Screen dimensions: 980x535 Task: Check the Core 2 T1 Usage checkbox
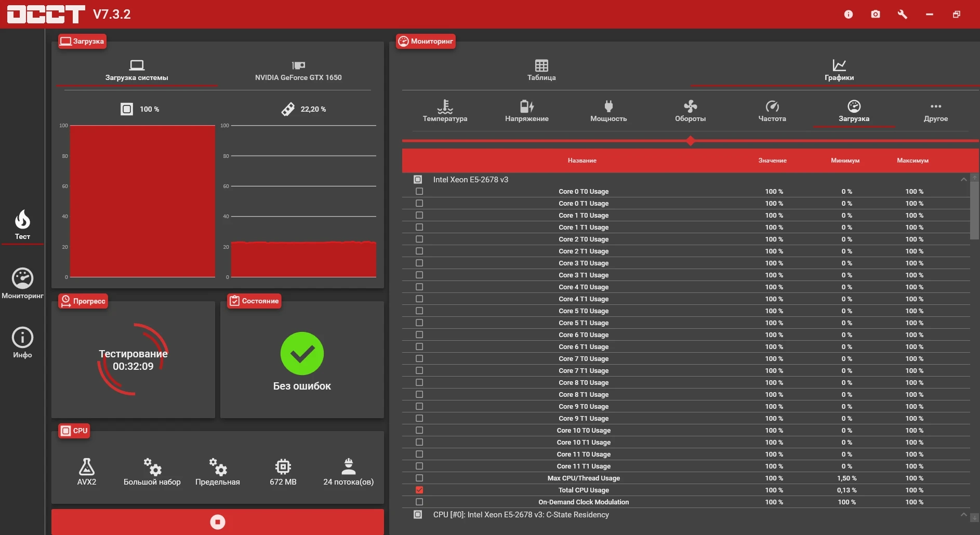[419, 251]
